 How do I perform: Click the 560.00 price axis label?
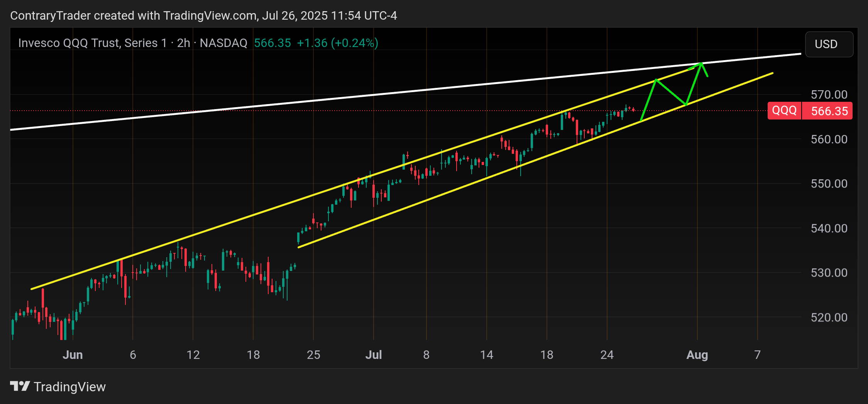coord(829,139)
